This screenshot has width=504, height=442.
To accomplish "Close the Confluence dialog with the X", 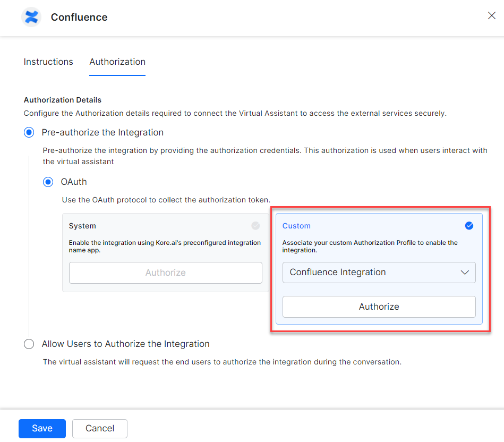I will click(491, 16).
